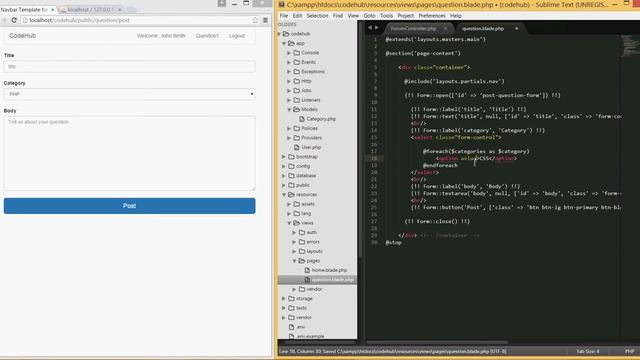Click the Logout link
This screenshot has width=640, height=360.
(x=237, y=36)
